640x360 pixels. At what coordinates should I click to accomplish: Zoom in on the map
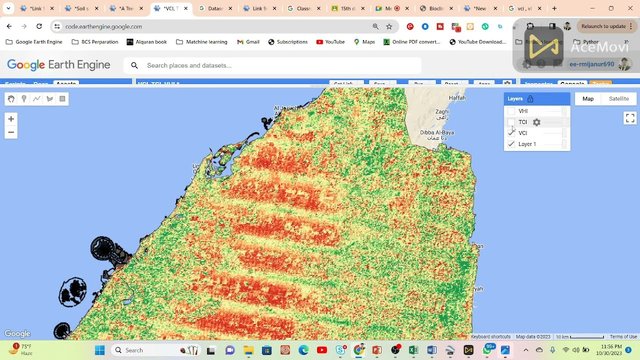(11, 119)
